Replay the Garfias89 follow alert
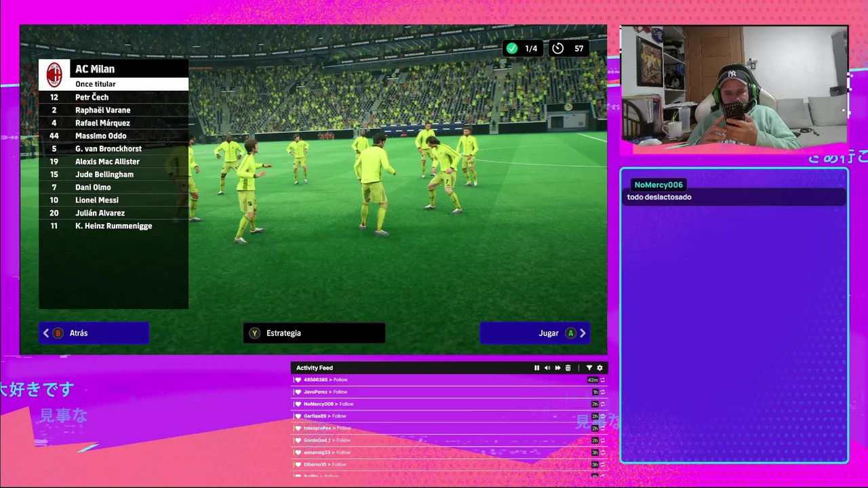868x488 pixels. (x=602, y=416)
